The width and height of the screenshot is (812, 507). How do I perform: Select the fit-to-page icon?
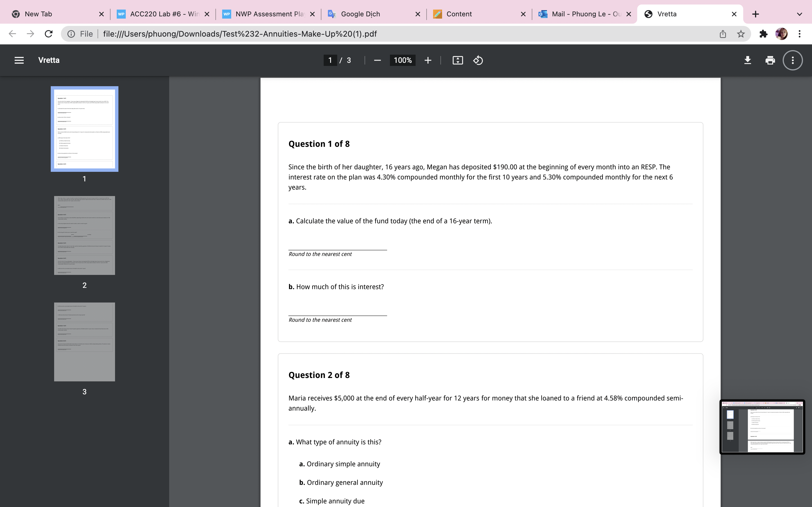(x=457, y=60)
